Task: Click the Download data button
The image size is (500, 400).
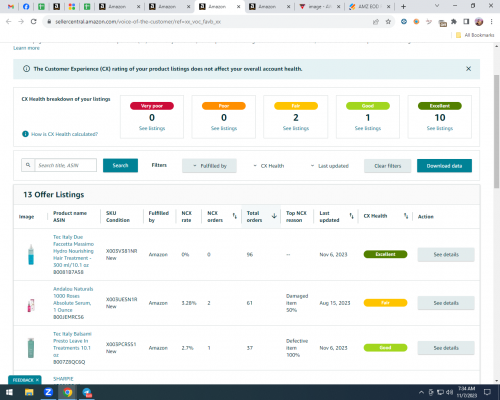Action: point(444,166)
